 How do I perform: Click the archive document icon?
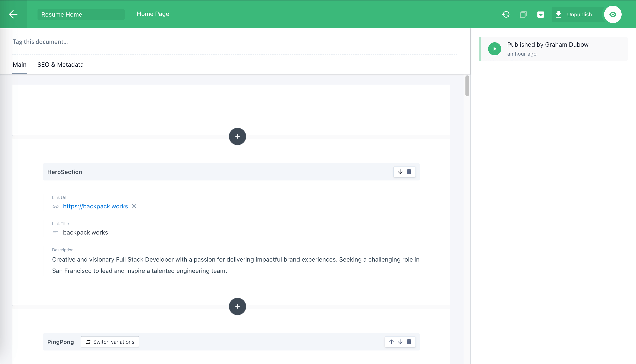point(540,15)
